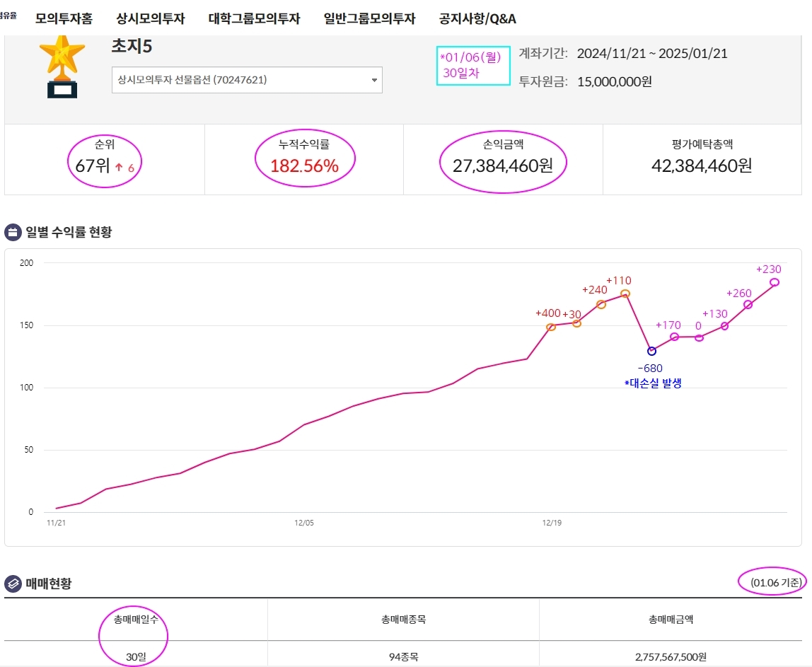This screenshot has height=667, width=812.
Task: Click the 누적수익률 label
Action: 304,144
